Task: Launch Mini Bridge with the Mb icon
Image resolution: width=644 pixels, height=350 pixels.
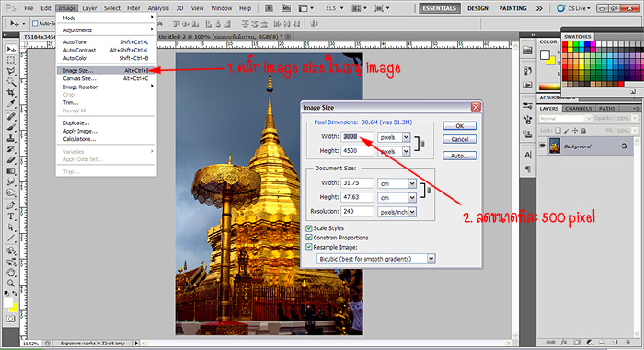Action: tap(286, 8)
